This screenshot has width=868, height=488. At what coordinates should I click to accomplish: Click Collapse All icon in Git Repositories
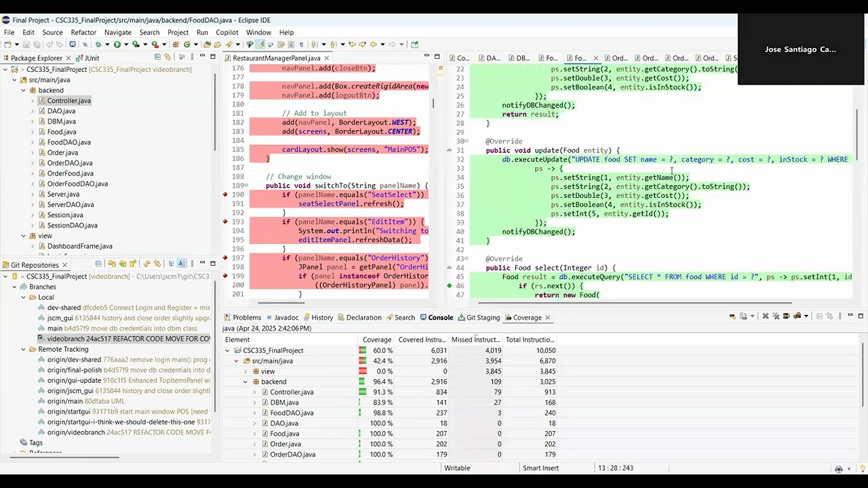click(x=98, y=264)
